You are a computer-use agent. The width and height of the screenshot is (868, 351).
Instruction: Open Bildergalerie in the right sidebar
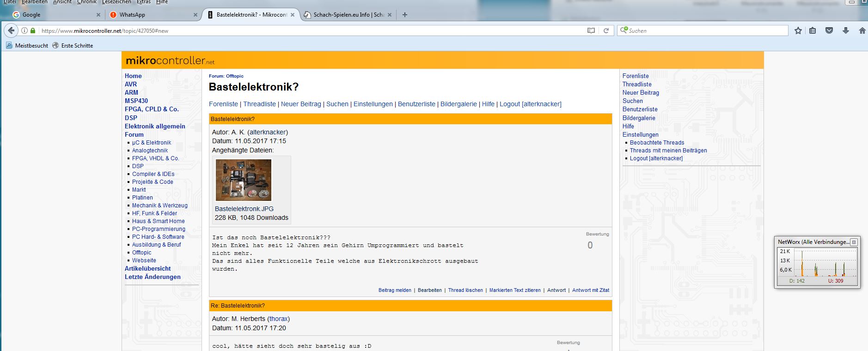639,118
